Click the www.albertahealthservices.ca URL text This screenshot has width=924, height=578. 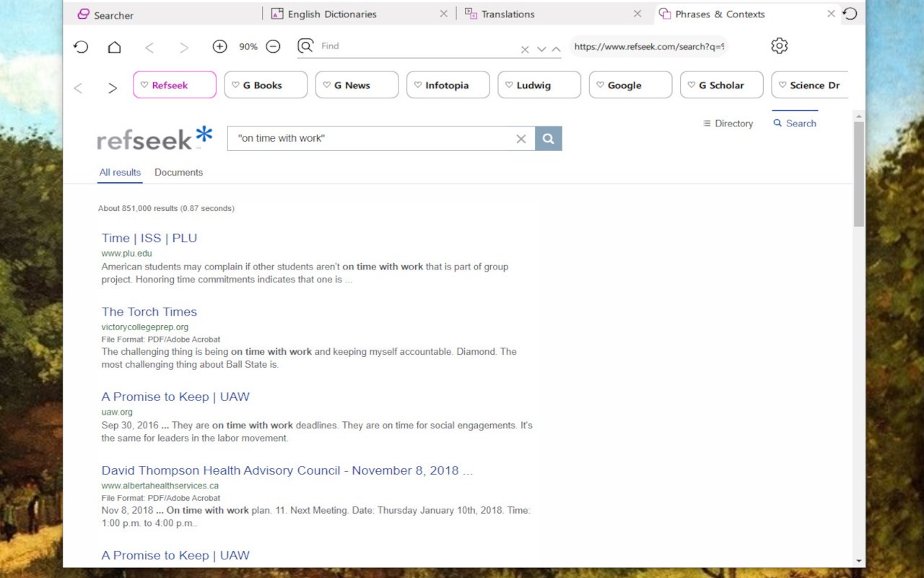pyautogui.click(x=160, y=486)
